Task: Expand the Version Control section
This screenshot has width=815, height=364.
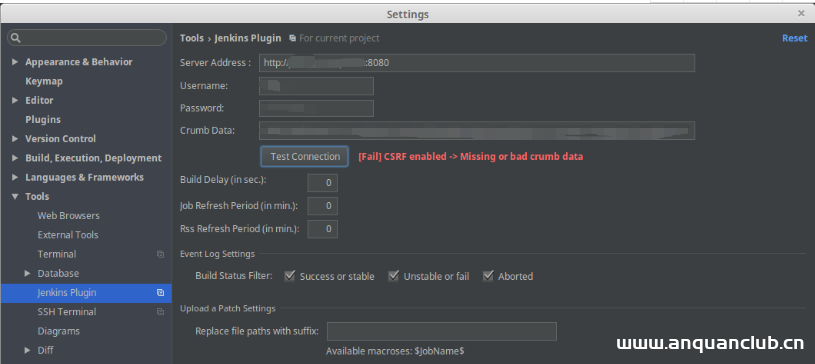Action: [x=15, y=139]
